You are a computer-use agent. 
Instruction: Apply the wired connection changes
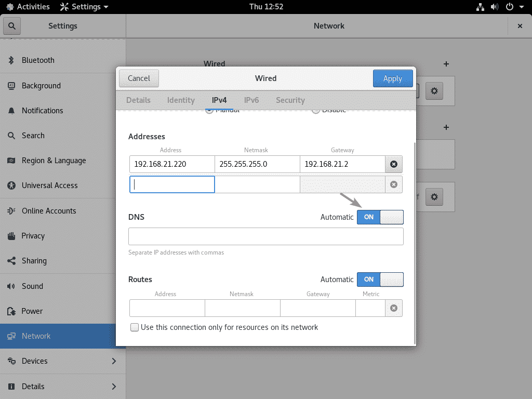tap(392, 78)
